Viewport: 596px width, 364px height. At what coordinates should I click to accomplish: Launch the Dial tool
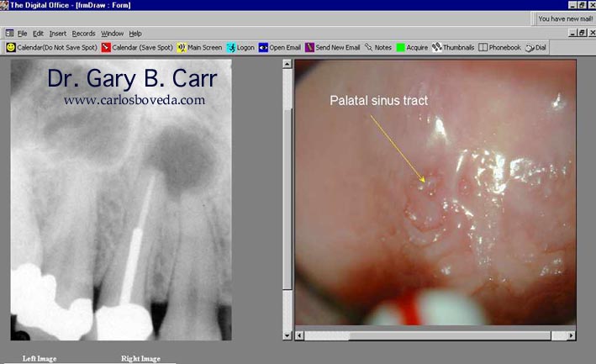(x=535, y=48)
